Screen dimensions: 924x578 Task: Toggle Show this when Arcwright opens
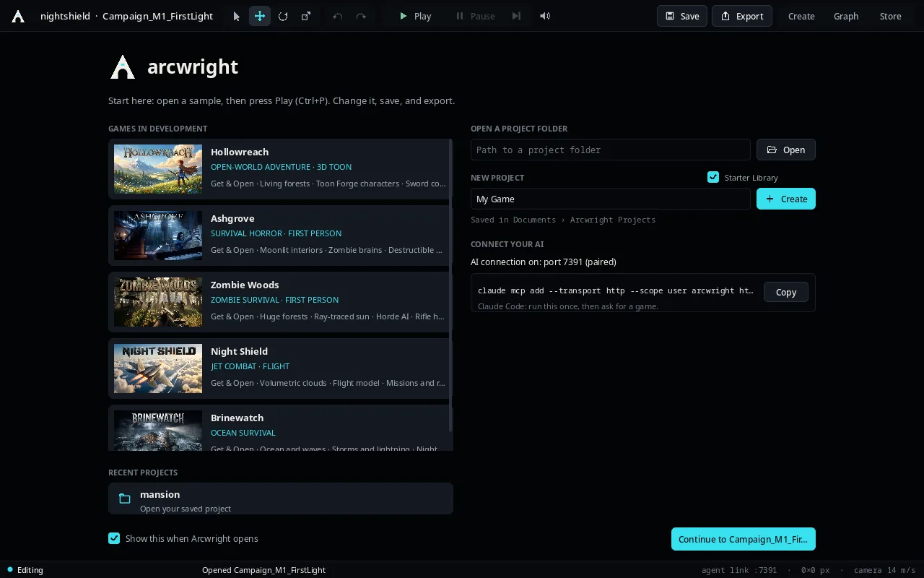point(114,538)
